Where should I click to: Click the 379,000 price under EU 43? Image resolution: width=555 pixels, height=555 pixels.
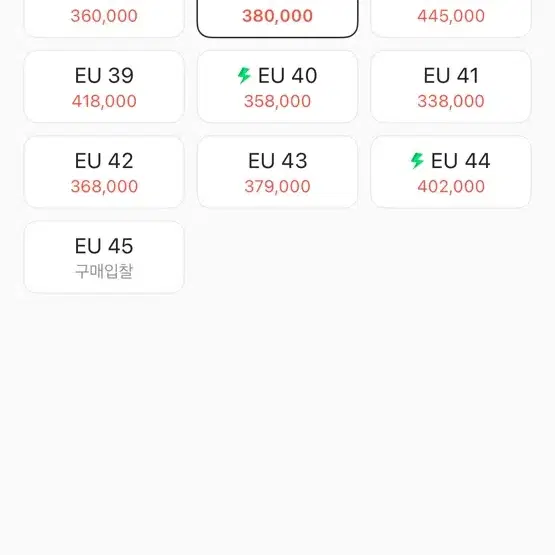(278, 187)
